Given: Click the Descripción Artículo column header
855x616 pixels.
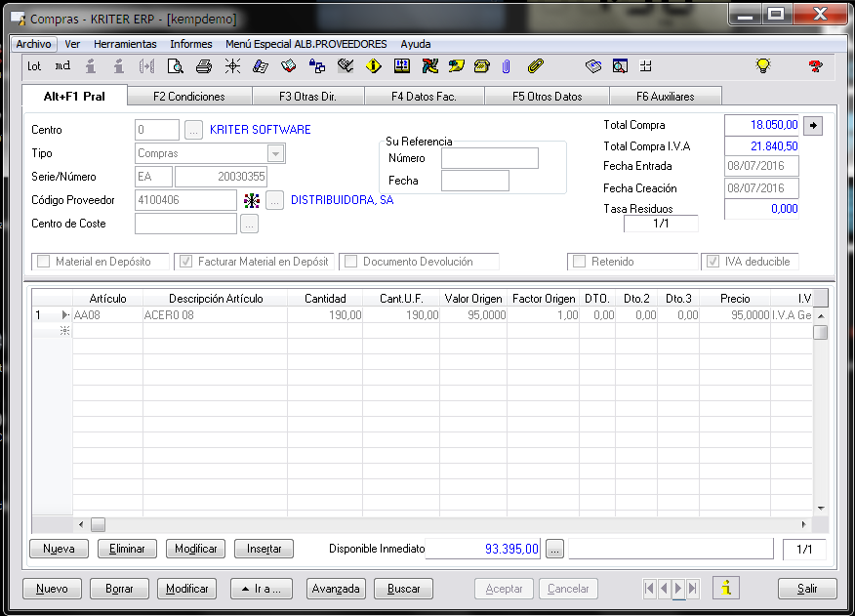Looking at the screenshot, I should pyautogui.click(x=216, y=299).
